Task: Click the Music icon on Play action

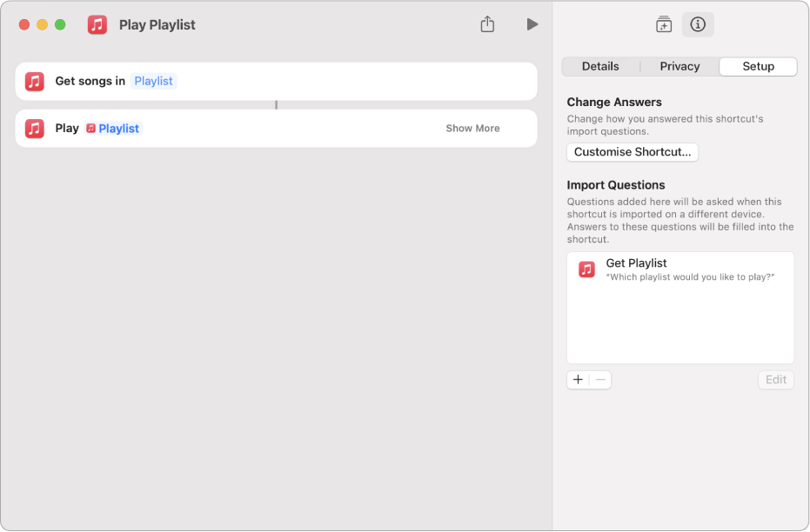Action: pos(35,129)
